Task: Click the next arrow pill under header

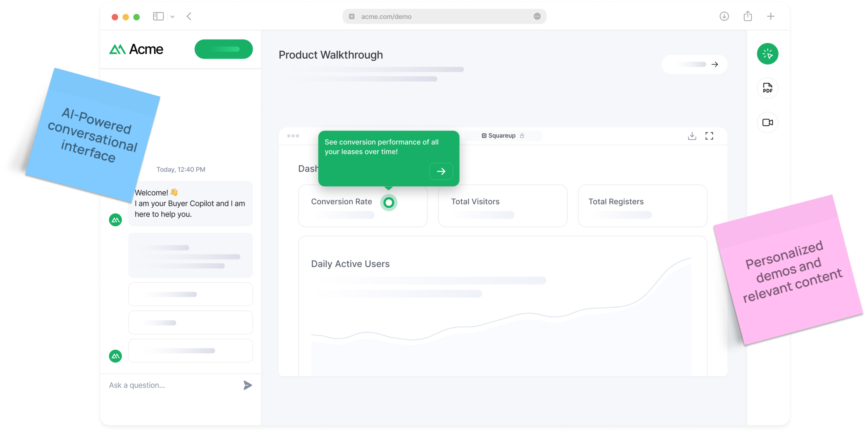Action: click(694, 65)
